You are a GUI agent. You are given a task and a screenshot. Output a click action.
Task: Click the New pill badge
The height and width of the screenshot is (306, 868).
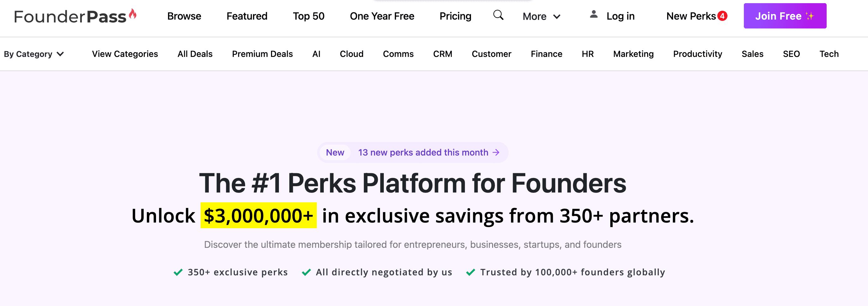pos(335,152)
